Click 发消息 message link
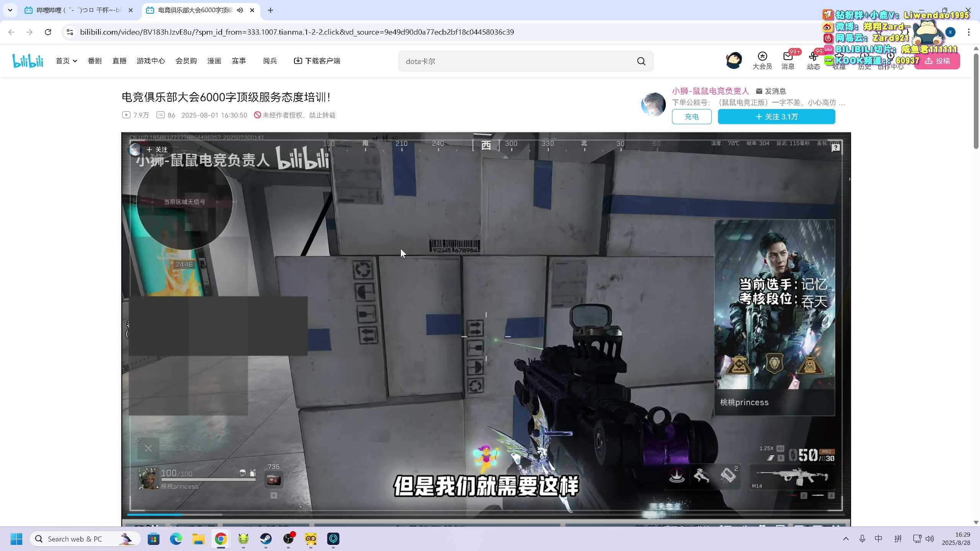The height and width of the screenshot is (551, 980). (771, 91)
